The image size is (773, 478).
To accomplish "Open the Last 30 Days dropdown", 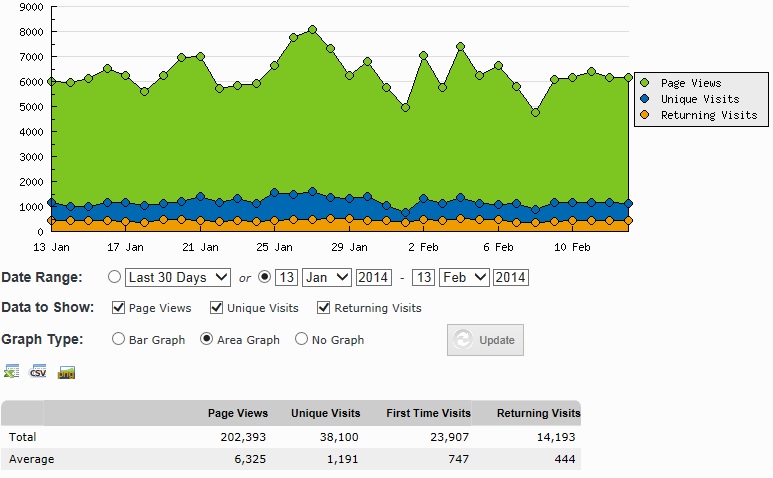I will point(178,277).
